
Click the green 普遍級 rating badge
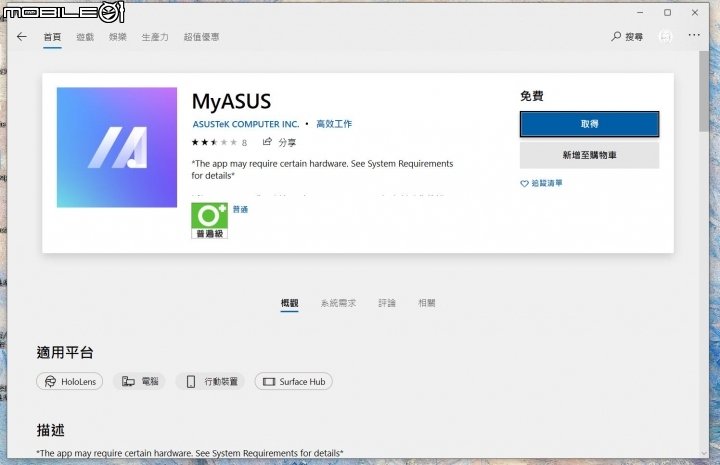click(209, 220)
